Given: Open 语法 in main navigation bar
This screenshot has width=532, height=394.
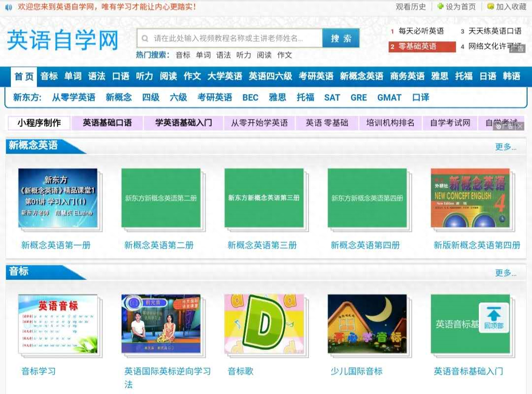Looking at the screenshot, I should coord(97,76).
